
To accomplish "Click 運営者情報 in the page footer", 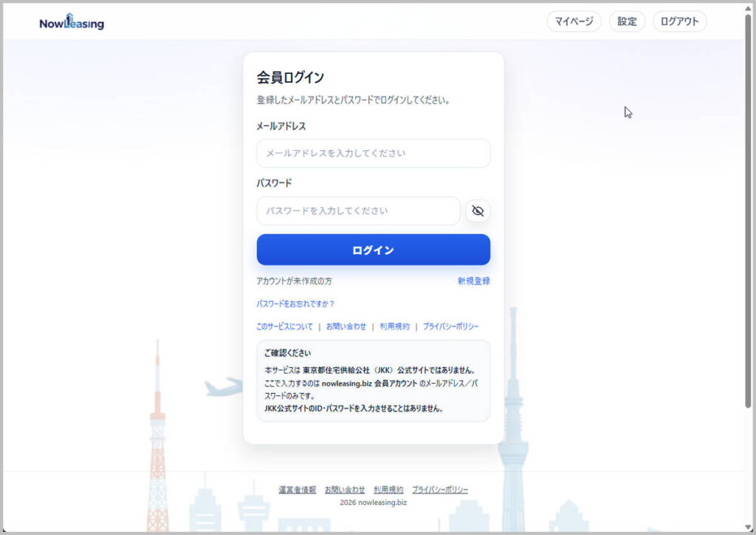I will (x=298, y=489).
